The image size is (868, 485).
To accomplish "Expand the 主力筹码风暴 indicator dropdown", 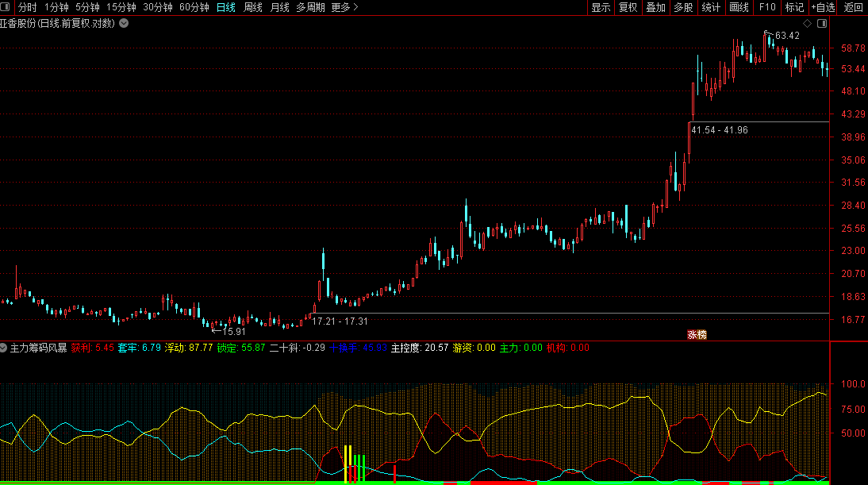I will 3,348.
